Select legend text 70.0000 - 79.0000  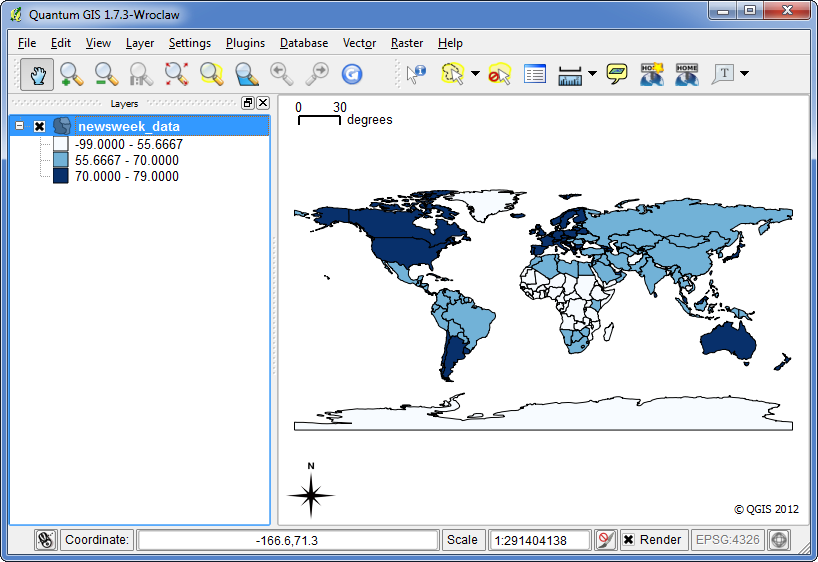[127, 176]
